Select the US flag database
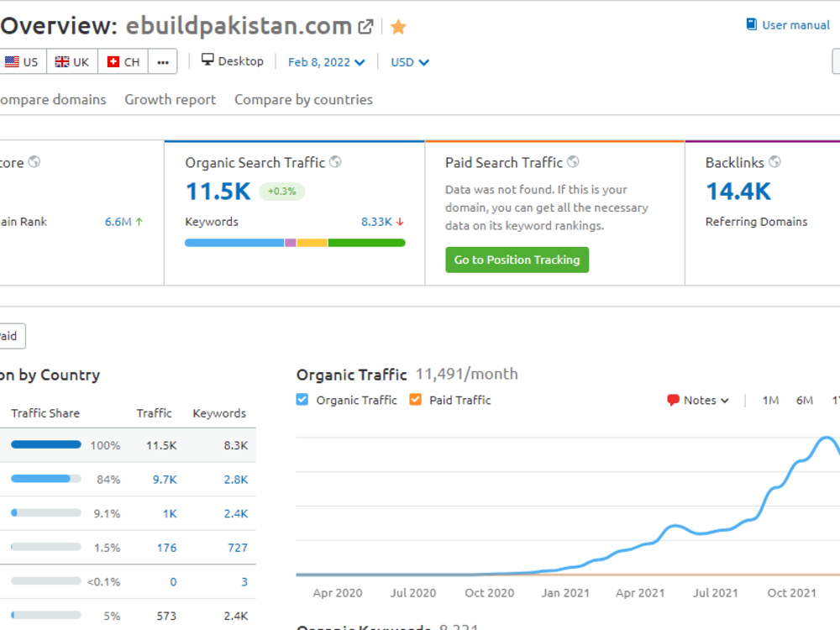The height and width of the screenshot is (630, 840). [x=22, y=62]
